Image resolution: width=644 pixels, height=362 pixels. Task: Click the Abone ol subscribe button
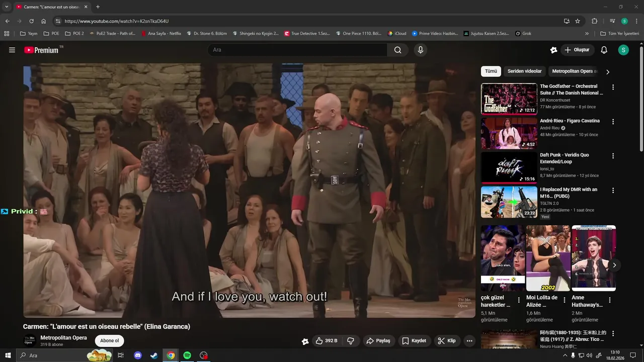(x=110, y=341)
